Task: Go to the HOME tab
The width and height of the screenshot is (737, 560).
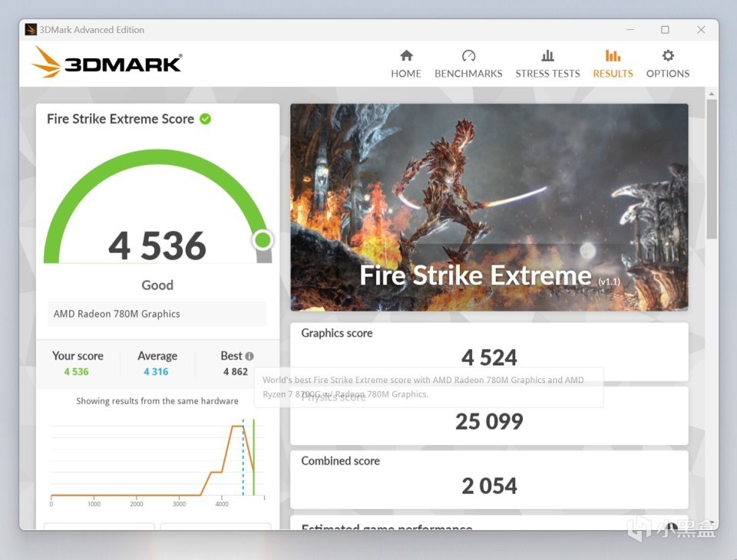Action: coord(405,64)
